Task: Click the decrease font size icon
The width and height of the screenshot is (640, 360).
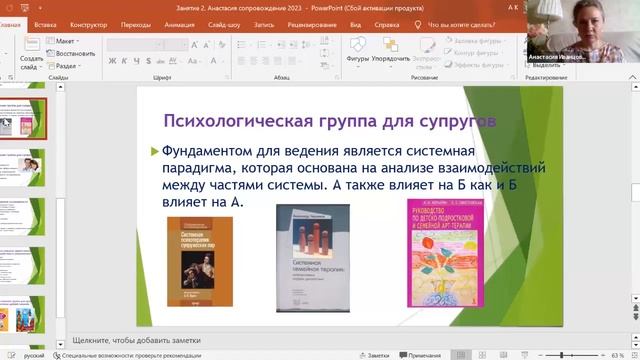Action: [207, 45]
